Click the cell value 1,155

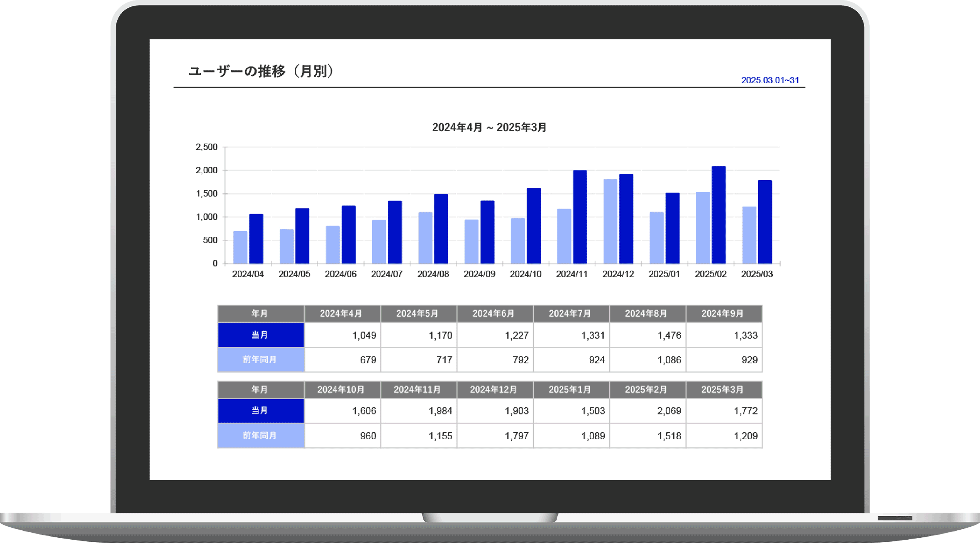[x=440, y=436]
